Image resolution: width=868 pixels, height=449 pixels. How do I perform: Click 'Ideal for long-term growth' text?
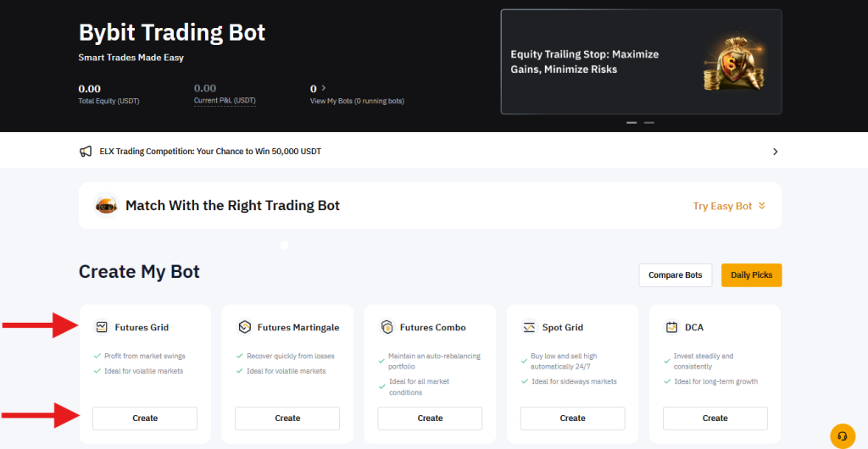(x=715, y=381)
